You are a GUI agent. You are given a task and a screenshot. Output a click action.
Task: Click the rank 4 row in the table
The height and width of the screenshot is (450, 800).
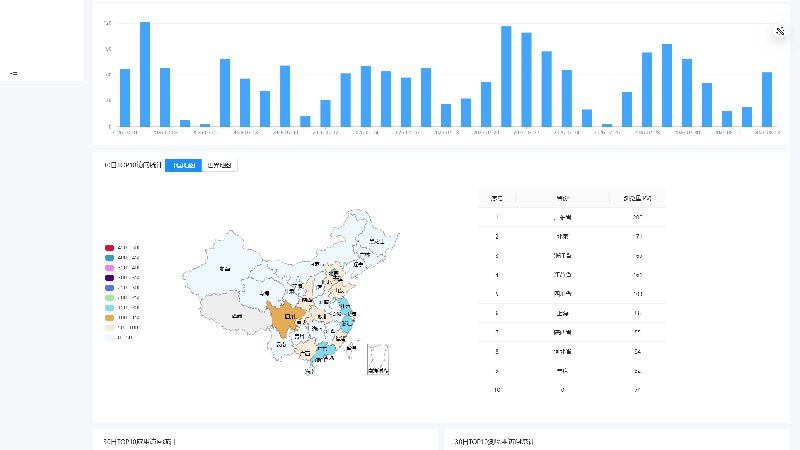[571, 274]
